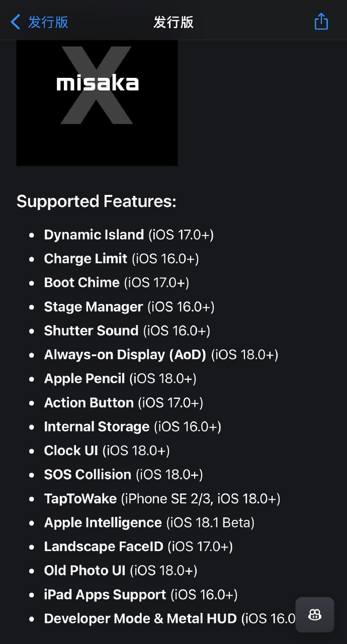The width and height of the screenshot is (347, 644).
Task: Tap the misaka X logo image
Action: [97, 102]
